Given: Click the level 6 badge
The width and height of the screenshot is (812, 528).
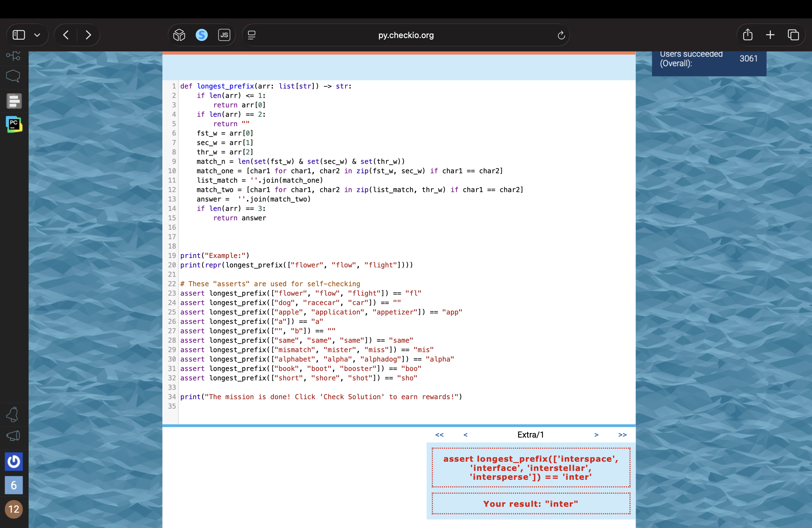Looking at the screenshot, I should tap(14, 485).
